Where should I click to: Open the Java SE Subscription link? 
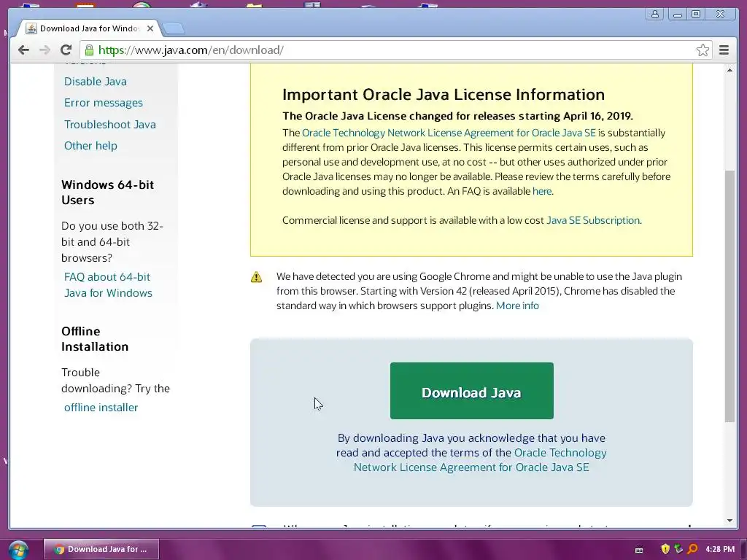593,220
